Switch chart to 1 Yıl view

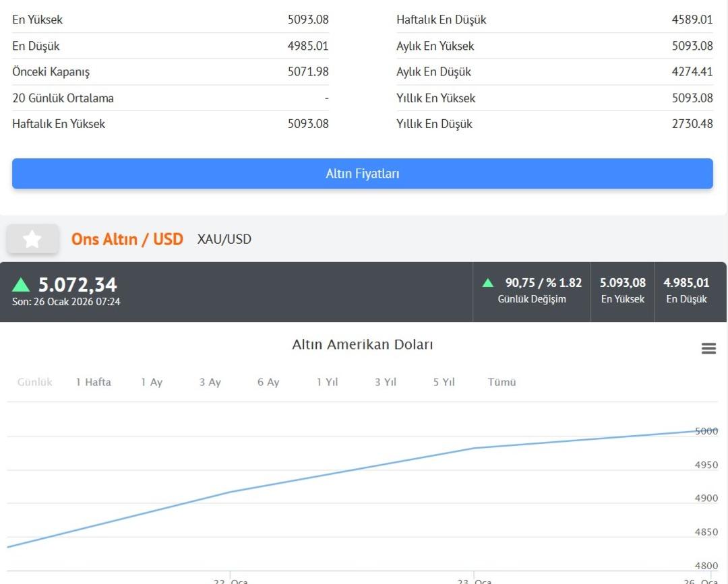pos(327,382)
